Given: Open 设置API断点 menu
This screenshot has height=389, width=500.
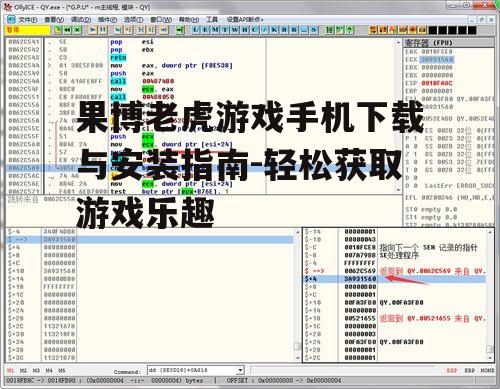Looking at the screenshot, I should pos(245,20).
